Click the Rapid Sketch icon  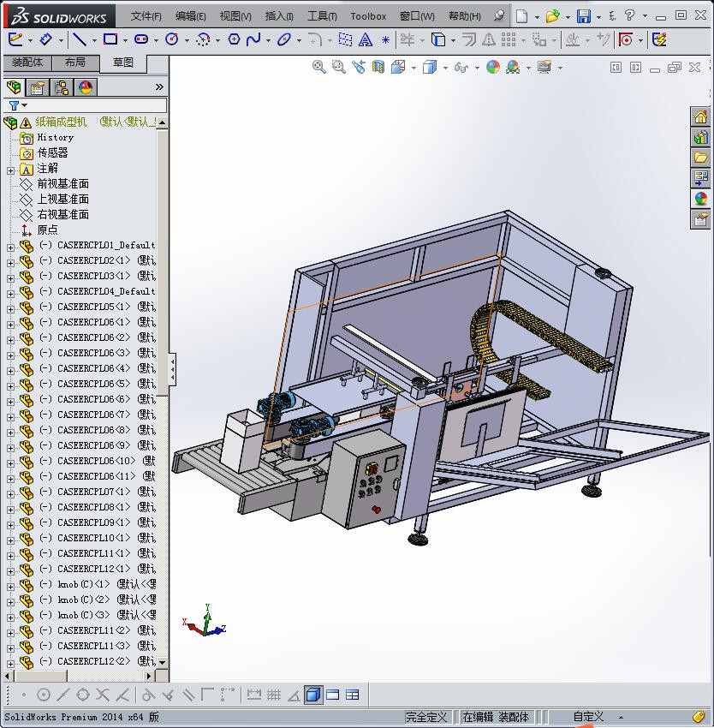coord(659,39)
